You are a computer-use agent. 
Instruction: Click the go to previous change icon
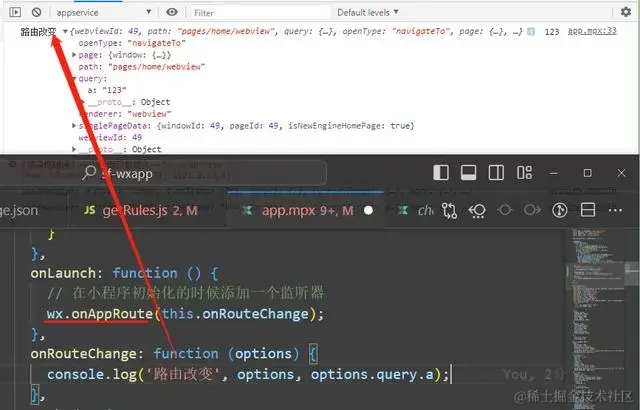477,211
